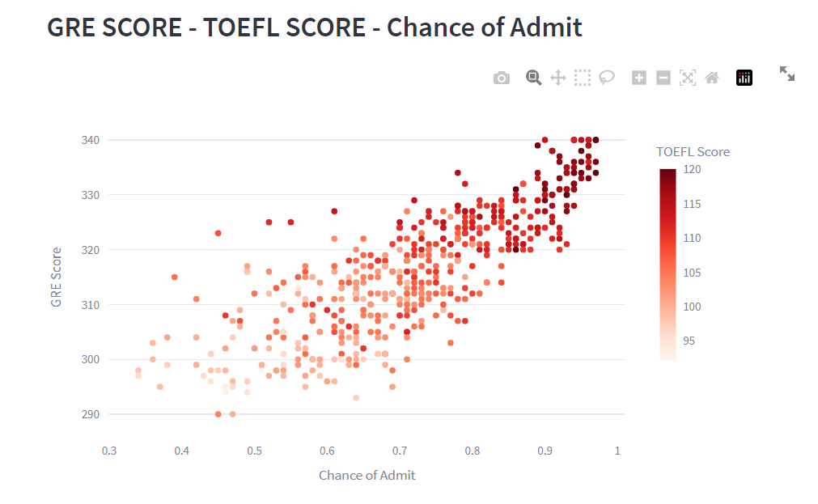Click the 340 tick label on y-axis
This screenshot has width=818, height=504.
coord(90,138)
